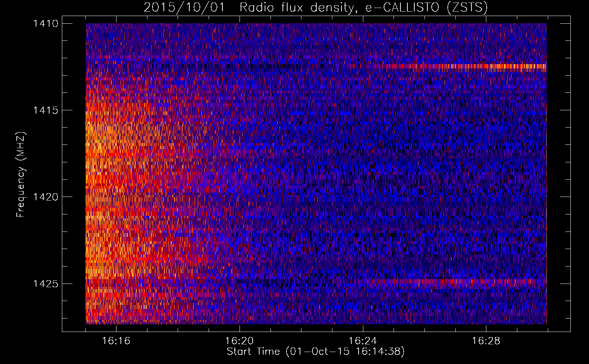Click the 1410 frequency axis label
The height and width of the screenshot is (364, 589).
click(46, 24)
